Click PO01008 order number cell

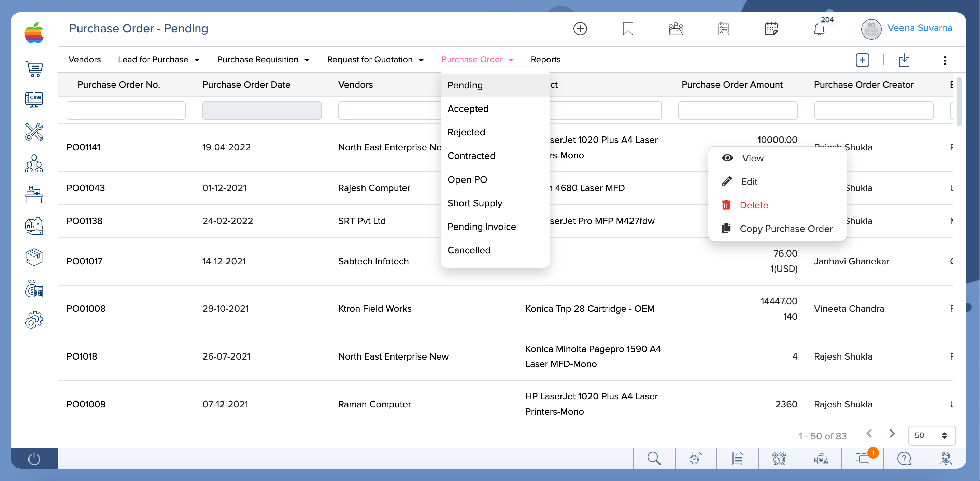pyautogui.click(x=86, y=309)
